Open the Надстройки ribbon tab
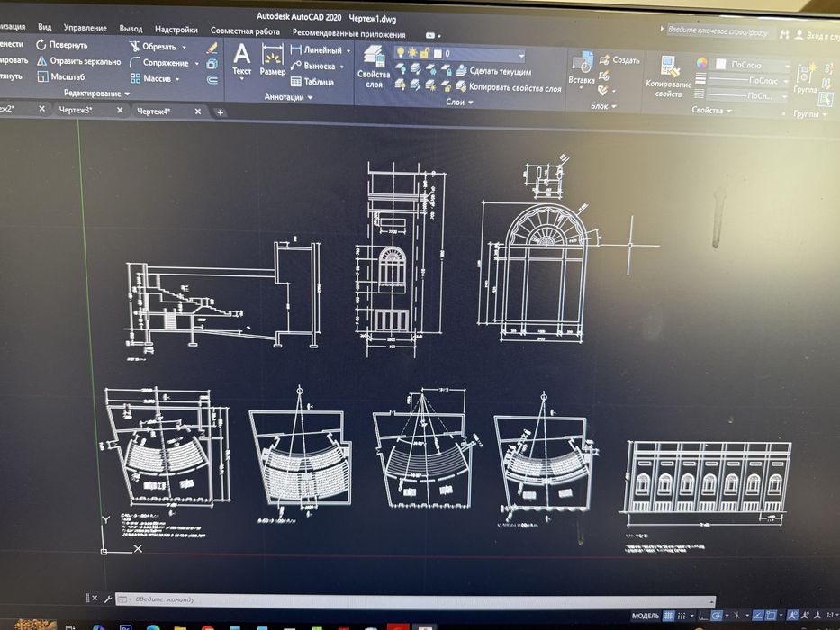Image resolution: width=840 pixels, height=630 pixels. [x=176, y=30]
